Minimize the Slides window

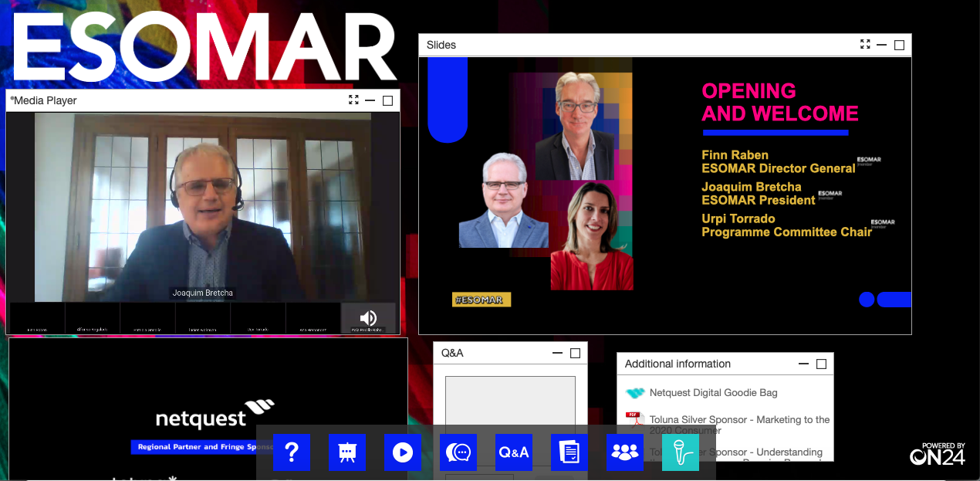pos(882,45)
